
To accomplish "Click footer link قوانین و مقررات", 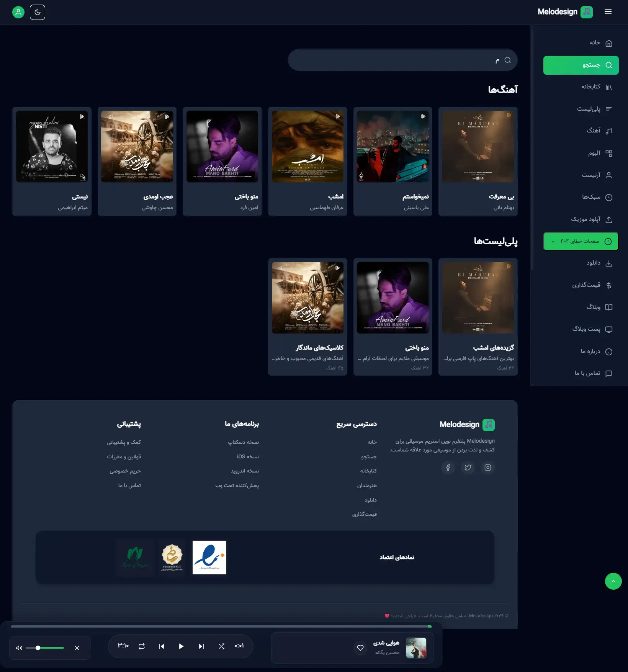I will tap(124, 457).
